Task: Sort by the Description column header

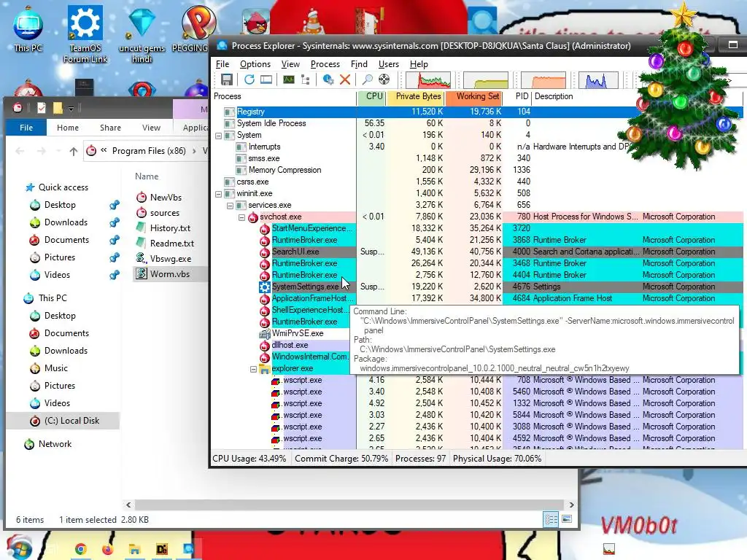Action: (554, 96)
